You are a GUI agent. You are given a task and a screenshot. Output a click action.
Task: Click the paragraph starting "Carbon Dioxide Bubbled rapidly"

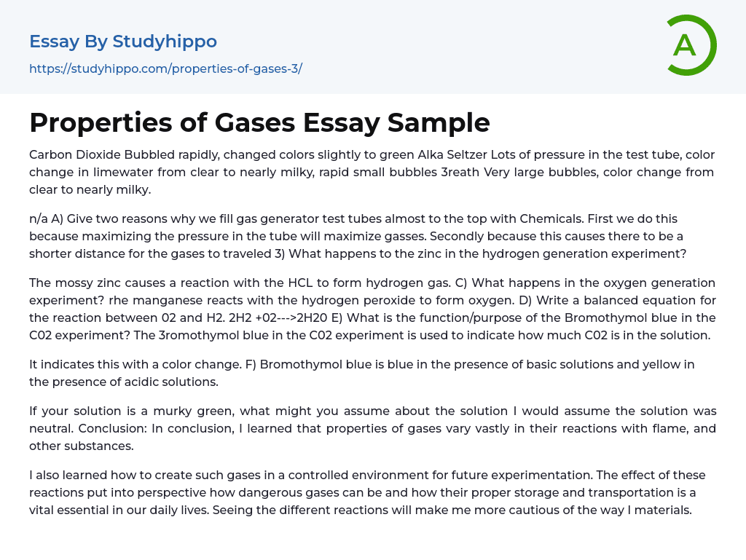(372, 172)
